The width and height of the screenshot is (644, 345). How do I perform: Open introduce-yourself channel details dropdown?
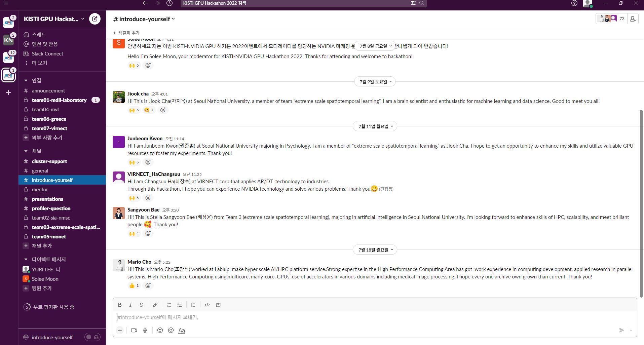tap(144, 19)
